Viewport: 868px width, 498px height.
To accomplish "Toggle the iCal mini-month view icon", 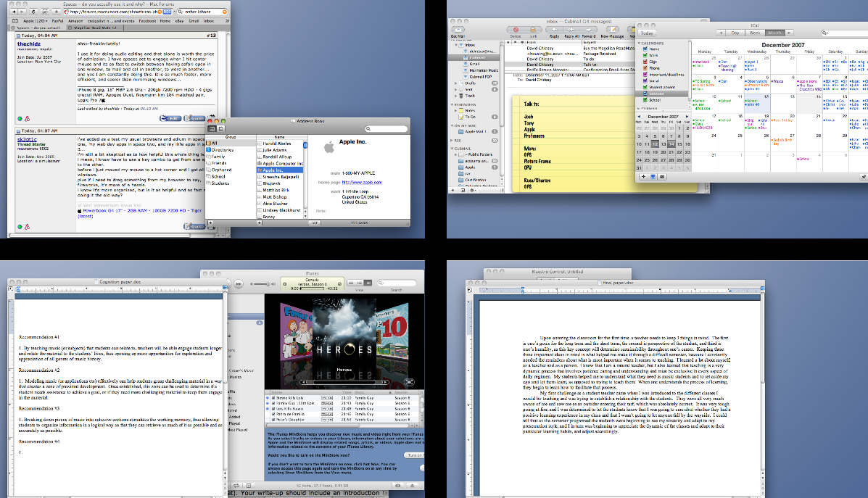I will [653, 177].
